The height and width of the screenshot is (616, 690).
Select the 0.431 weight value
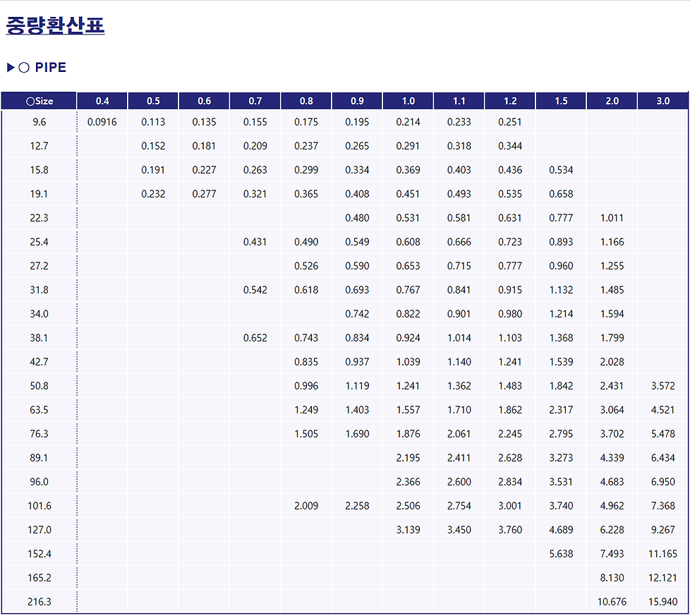coord(255,242)
